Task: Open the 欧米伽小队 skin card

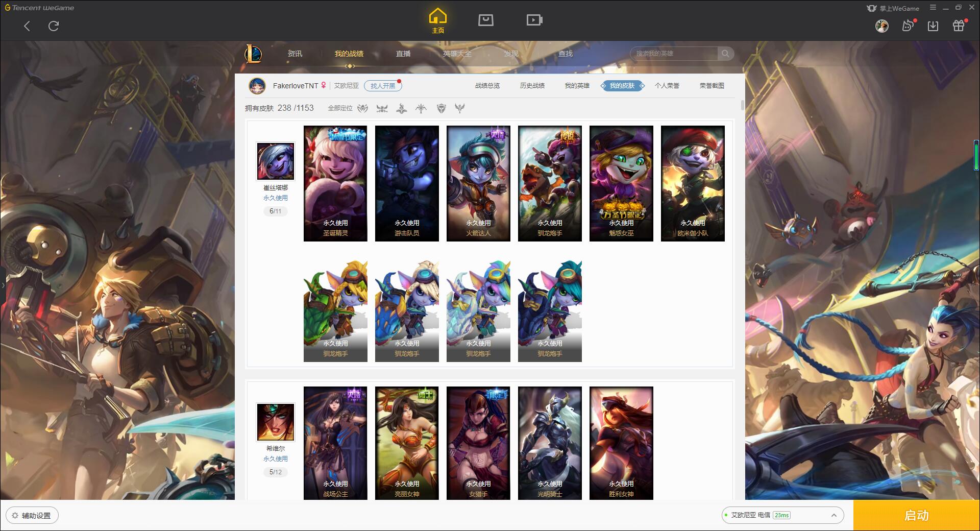Action: (693, 183)
